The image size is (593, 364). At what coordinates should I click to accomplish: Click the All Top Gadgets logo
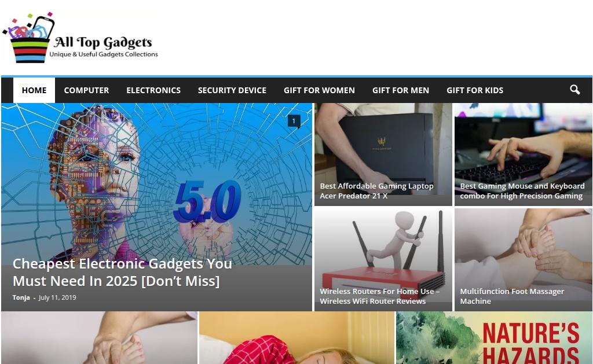pyautogui.click(x=80, y=38)
